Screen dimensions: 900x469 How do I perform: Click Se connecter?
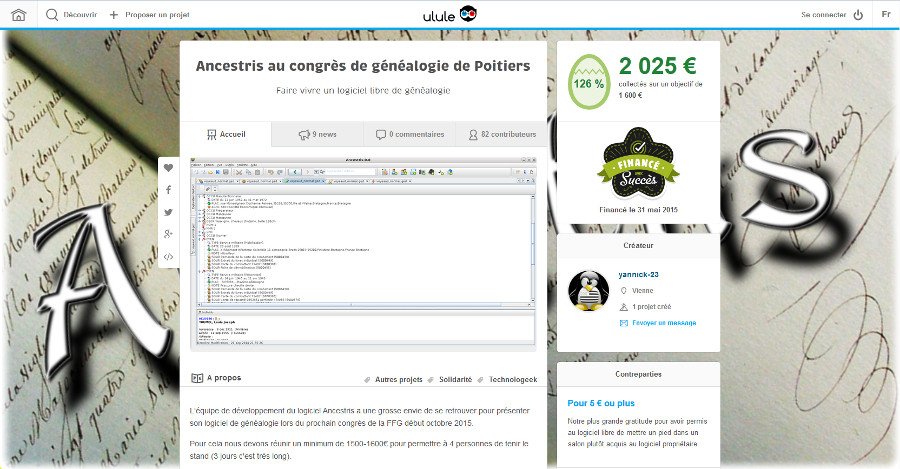tap(824, 15)
